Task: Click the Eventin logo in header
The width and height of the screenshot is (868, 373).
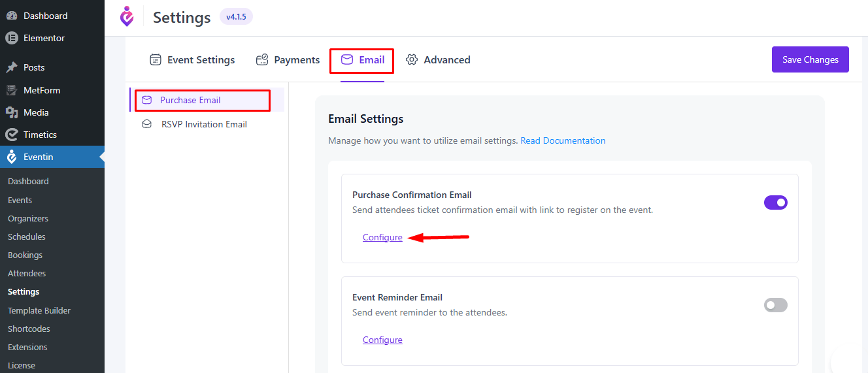Action: point(127,17)
